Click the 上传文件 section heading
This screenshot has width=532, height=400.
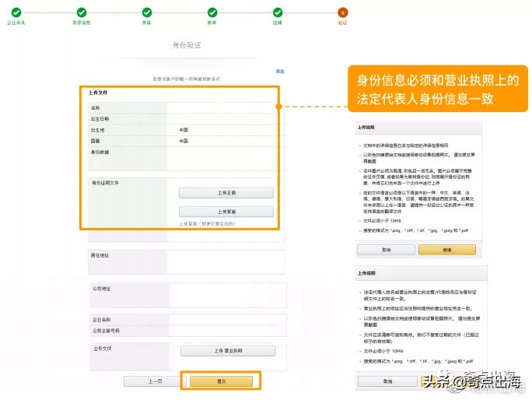pyautogui.click(x=98, y=93)
